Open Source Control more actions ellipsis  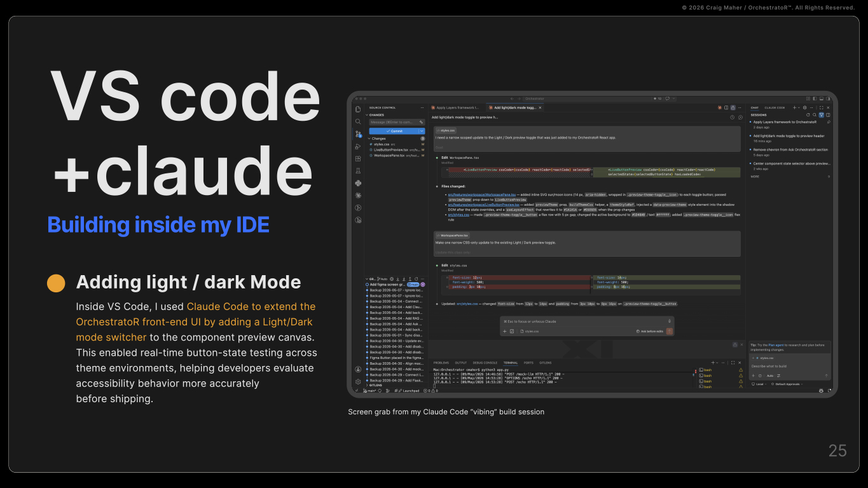(422, 107)
